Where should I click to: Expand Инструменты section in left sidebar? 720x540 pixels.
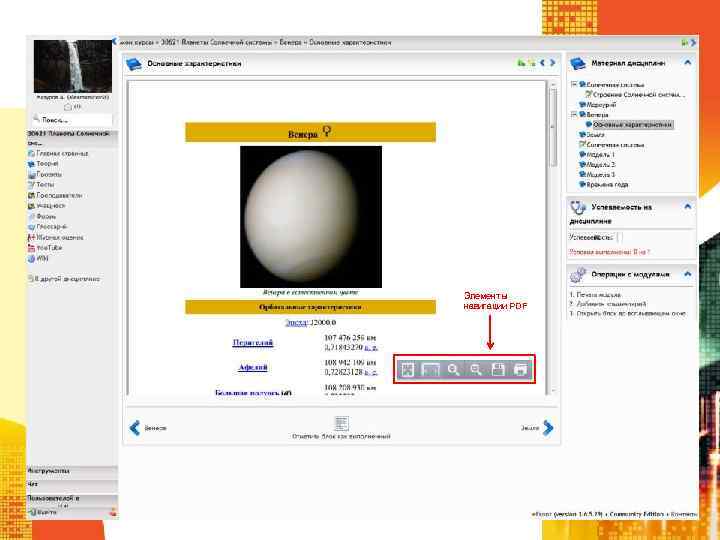(72, 471)
